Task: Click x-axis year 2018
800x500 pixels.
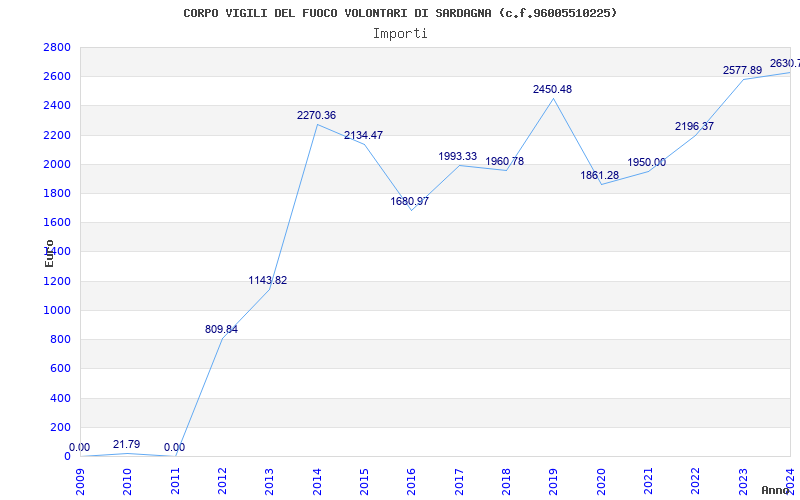Action: [x=506, y=482]
